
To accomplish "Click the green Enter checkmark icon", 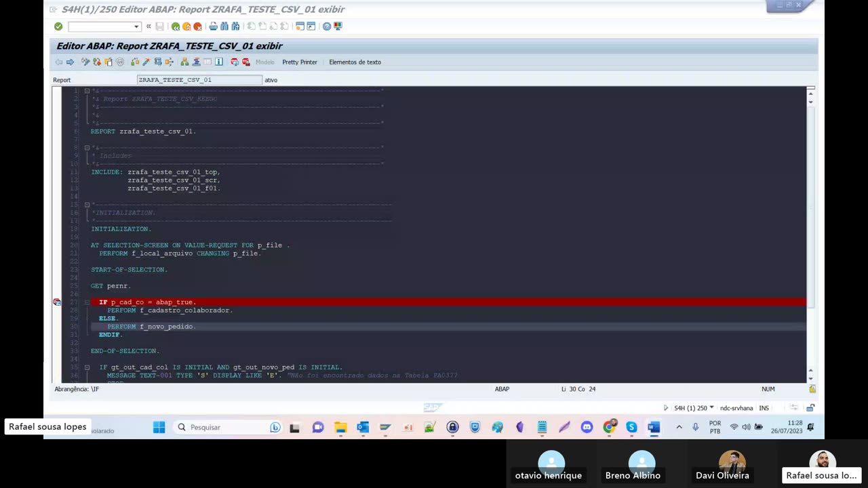I will (58, 26).
